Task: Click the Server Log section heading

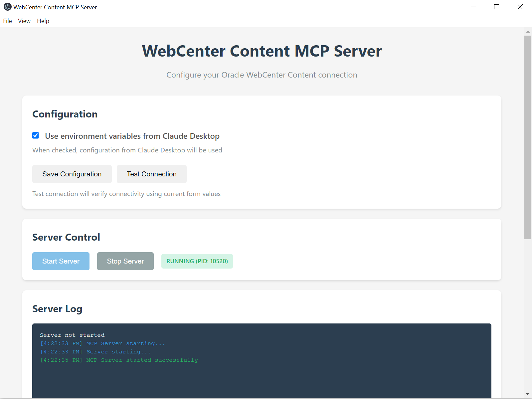Action: tap(57, 309)
